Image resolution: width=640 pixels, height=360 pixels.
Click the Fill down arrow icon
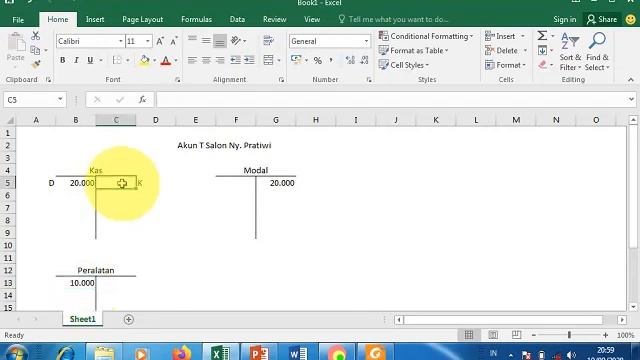(542, 51)
